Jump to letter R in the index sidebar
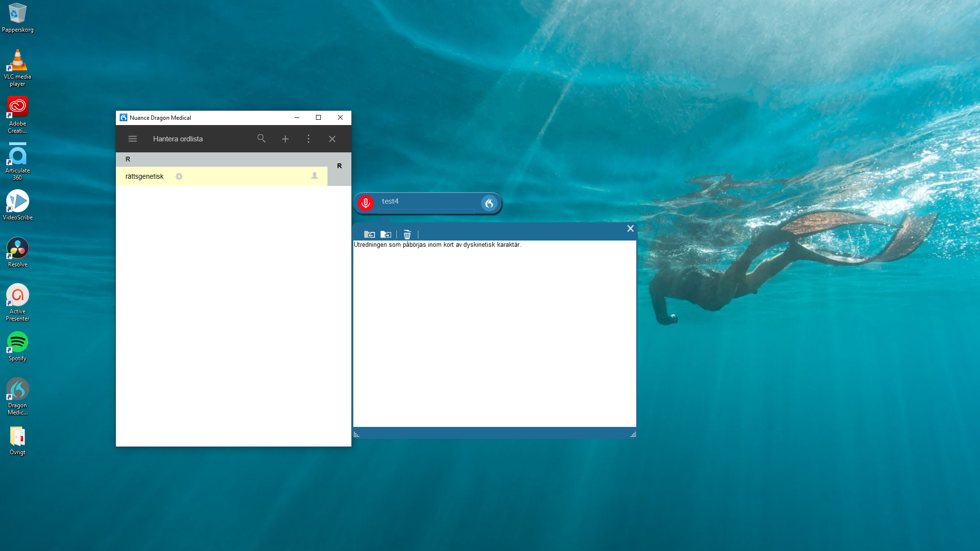 (339, 166)
